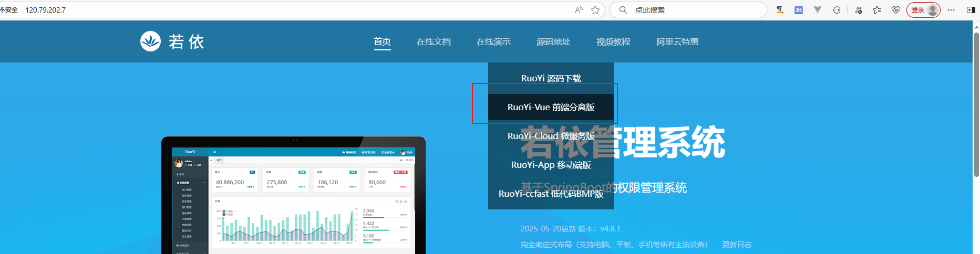This screenshot has width=980, height=254.
Task: Open the 视频教程 navigation item
Action: point(613,42)
